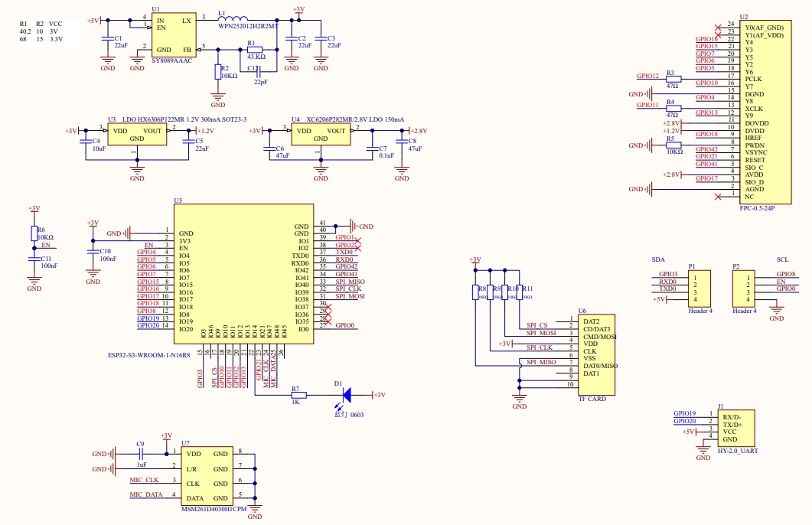Select the SY8089AAAC buck converter U1

pos(174,34)
